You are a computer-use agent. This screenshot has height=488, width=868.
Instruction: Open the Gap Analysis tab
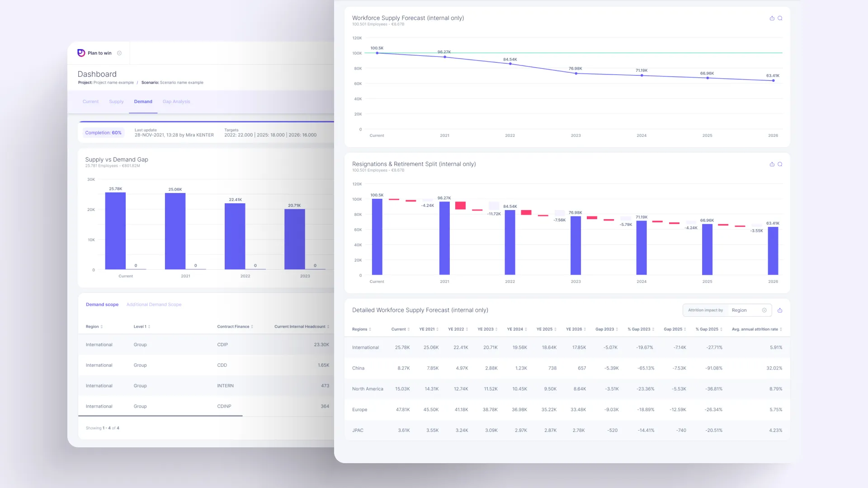(176, 102)
